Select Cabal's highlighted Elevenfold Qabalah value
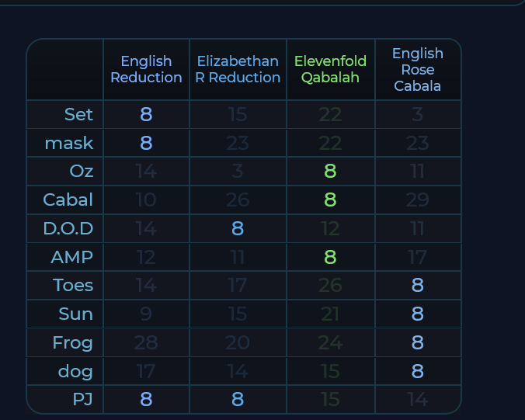 (x=330, y=200)
